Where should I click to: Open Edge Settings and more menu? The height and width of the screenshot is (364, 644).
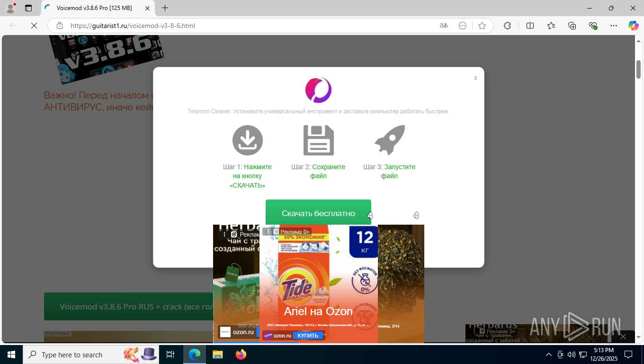614,26
